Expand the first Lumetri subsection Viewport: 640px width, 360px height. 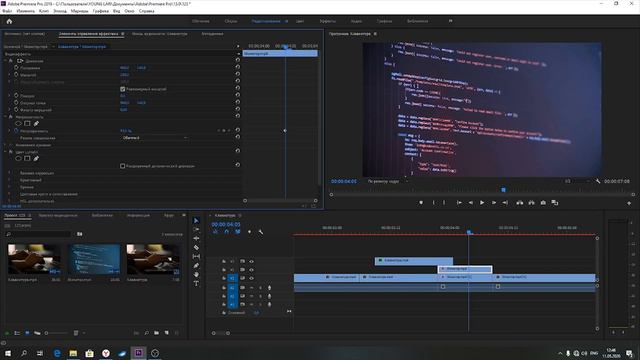pyautogui.click(x=9, y=173)
